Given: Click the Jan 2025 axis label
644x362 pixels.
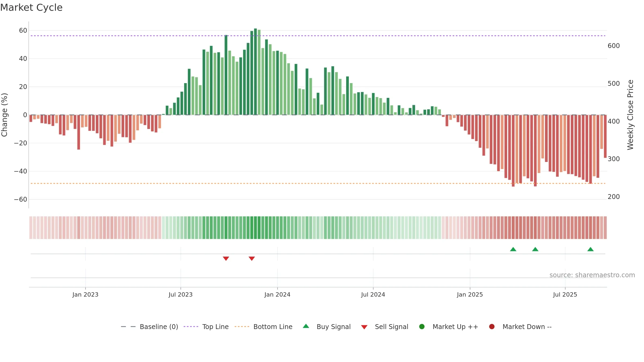Looking at the screenshot, I should click(470, 294).
